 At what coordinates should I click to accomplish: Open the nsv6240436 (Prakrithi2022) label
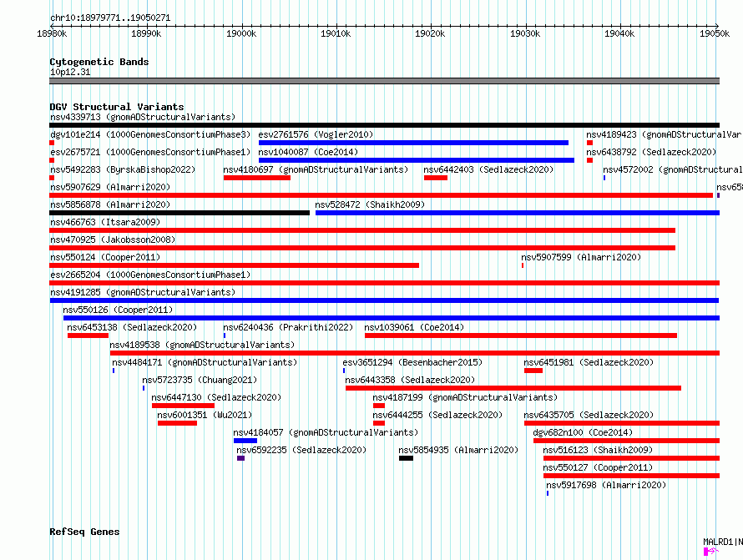288,327
